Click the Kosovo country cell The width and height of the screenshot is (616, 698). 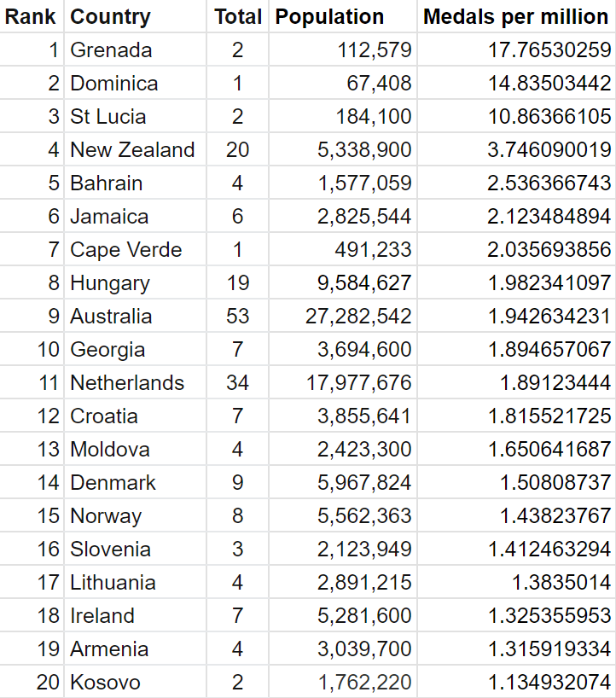(x=105, y=683)
